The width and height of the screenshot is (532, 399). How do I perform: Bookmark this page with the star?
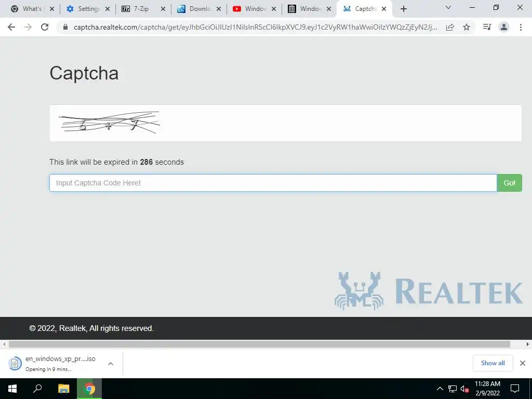click(467, 27)
